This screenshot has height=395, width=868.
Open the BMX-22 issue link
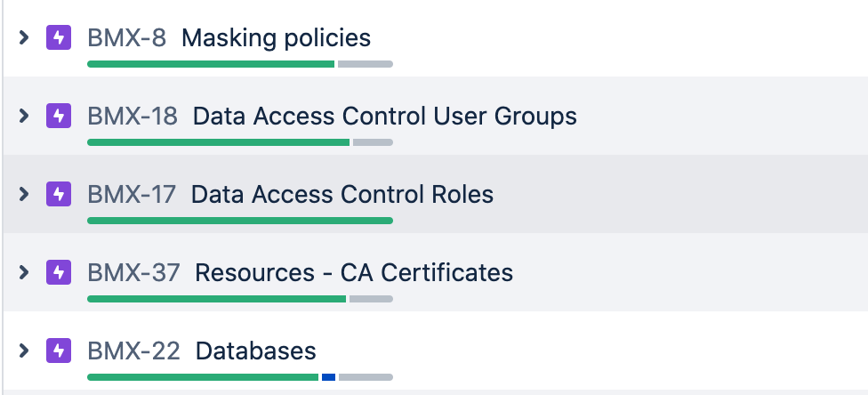point(133,351)
